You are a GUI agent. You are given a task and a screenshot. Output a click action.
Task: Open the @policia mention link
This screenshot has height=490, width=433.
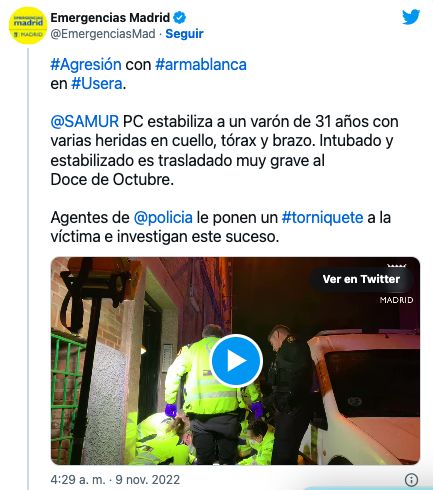click(163, 218)
